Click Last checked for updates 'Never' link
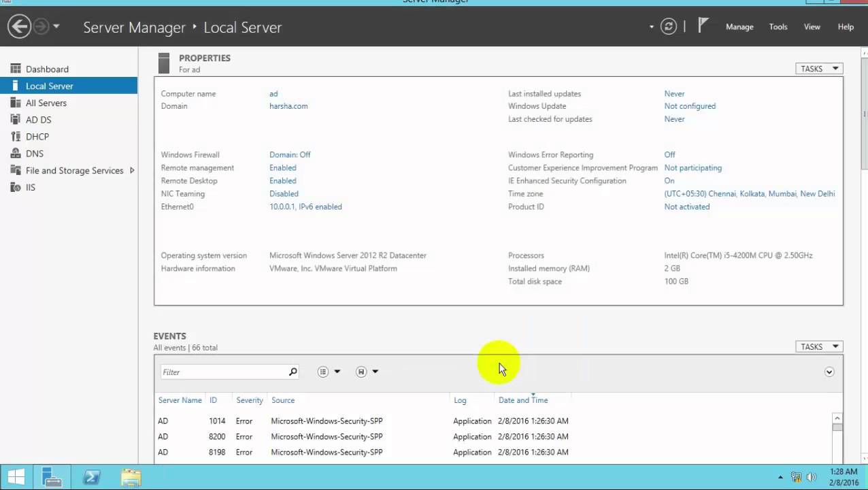The image size is (868, 490). click(x=674, y=119)
